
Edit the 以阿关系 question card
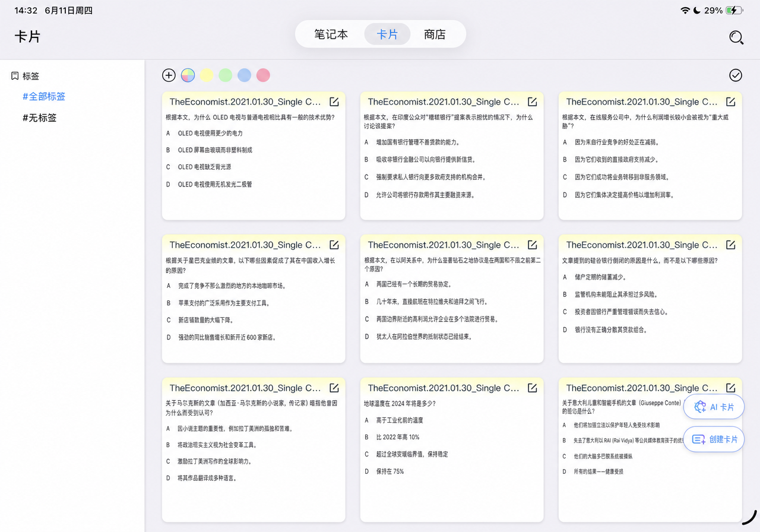tap(533, 245)
